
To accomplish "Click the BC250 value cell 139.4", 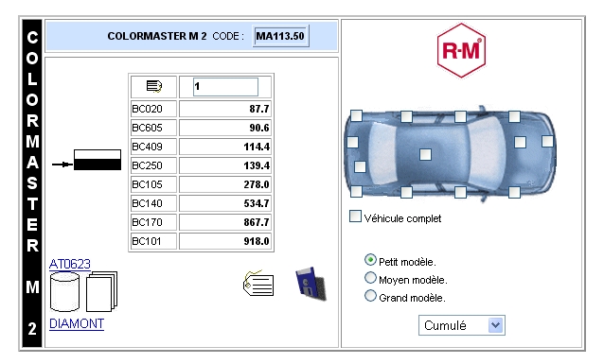I will 225,165.
